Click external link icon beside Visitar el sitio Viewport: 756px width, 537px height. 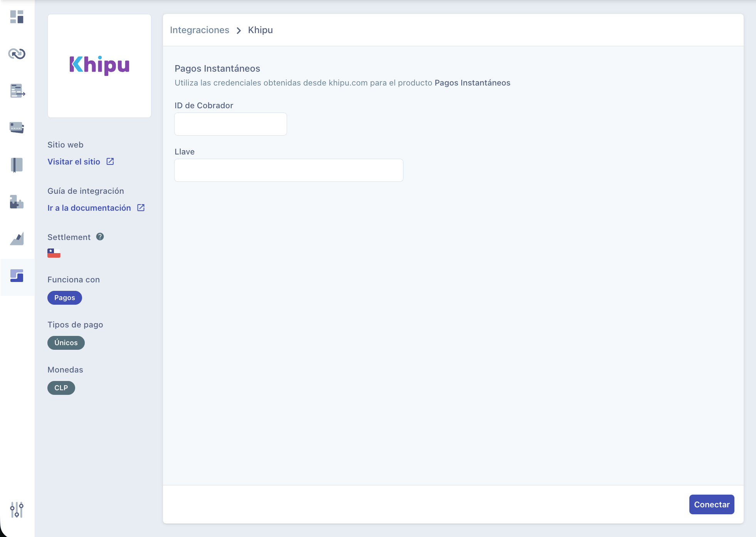pyautogui.click(x=110, y=161)
